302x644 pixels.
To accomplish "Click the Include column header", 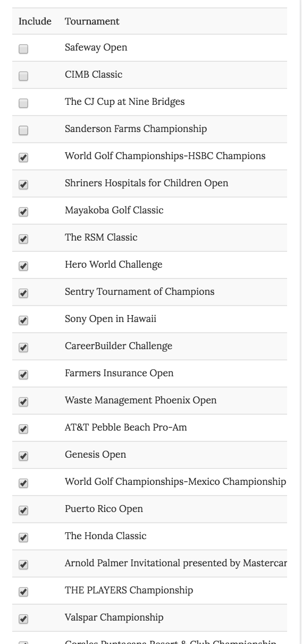I will (x=35, y=21).
